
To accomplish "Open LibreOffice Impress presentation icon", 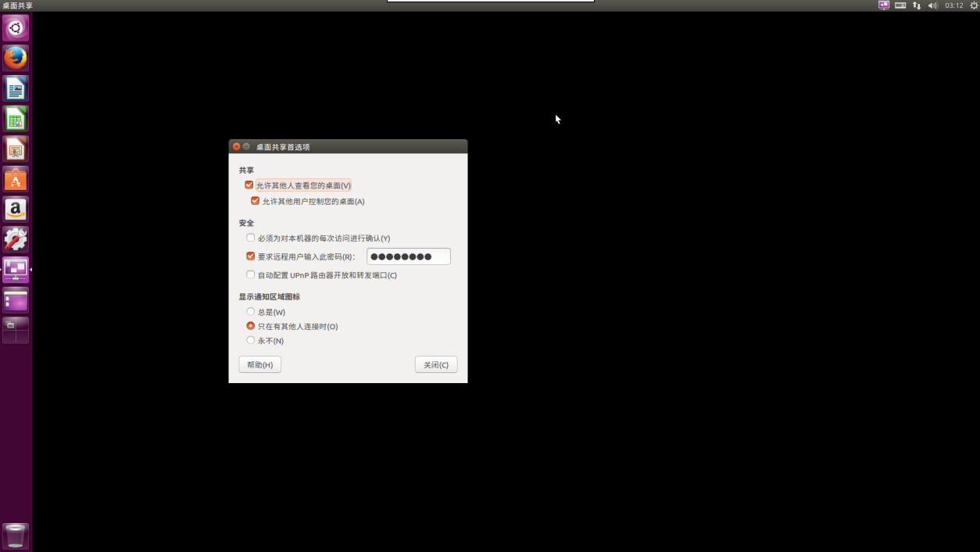I will click(x=16, y=149).
